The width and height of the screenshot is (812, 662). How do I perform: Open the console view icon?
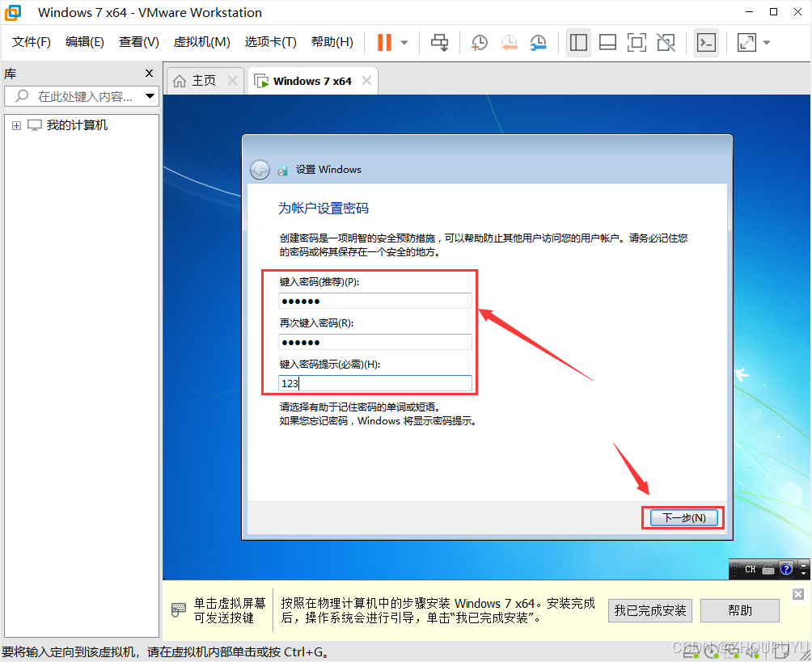[706, 43]
